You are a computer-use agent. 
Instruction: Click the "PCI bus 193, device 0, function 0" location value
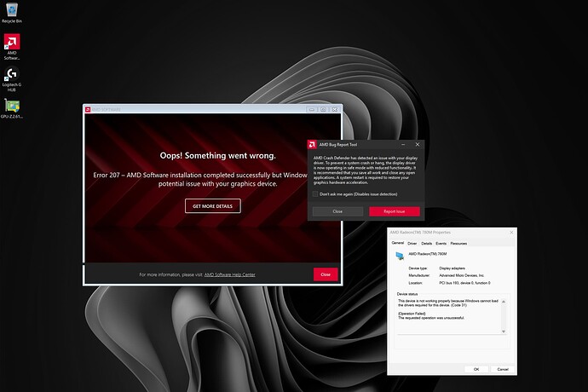pos(464,283)
